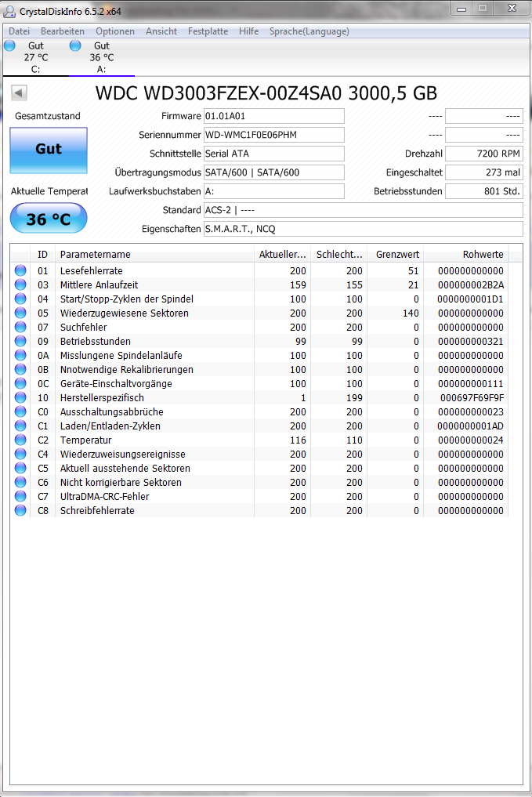Open the Bearbeiten menu
Viewport: 532px width, 797px height.
point(63,31)
